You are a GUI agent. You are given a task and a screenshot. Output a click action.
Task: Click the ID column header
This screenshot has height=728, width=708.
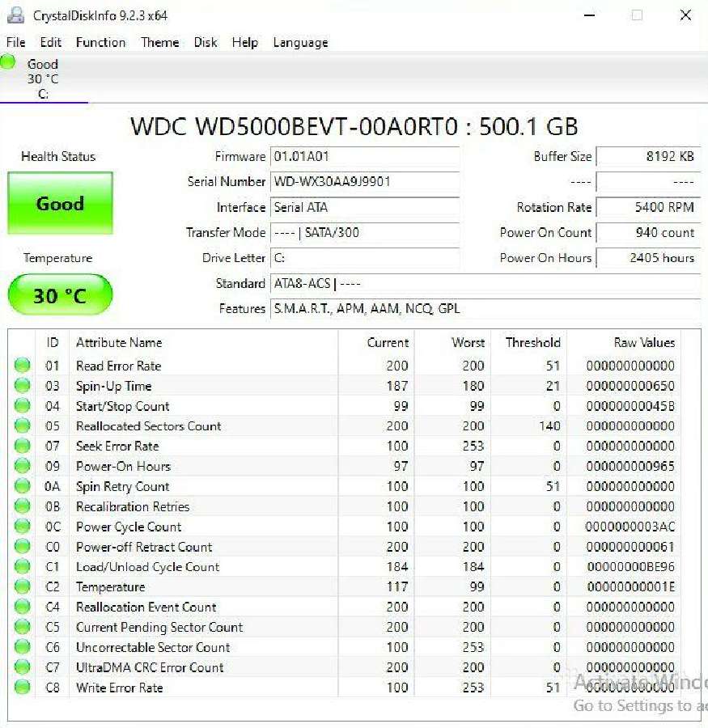[53, 343]
